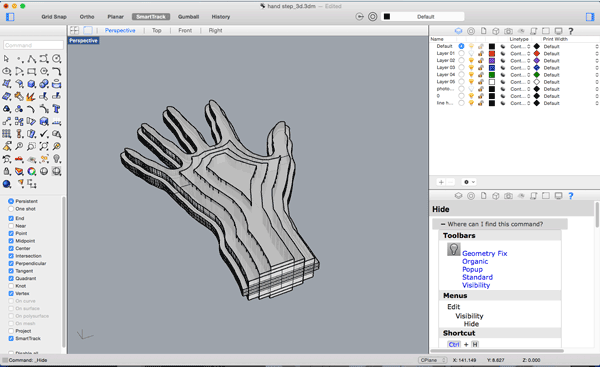Select the Ellipse tool
Viewport: 600px width, 367px height.
click(x=7, y=71)
